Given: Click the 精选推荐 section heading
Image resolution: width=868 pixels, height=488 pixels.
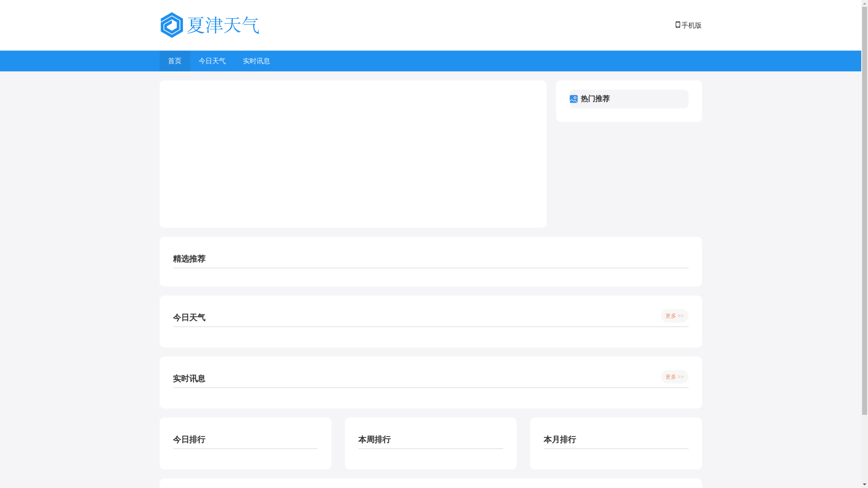Looking at the screenshot, I should coord(189,259).
